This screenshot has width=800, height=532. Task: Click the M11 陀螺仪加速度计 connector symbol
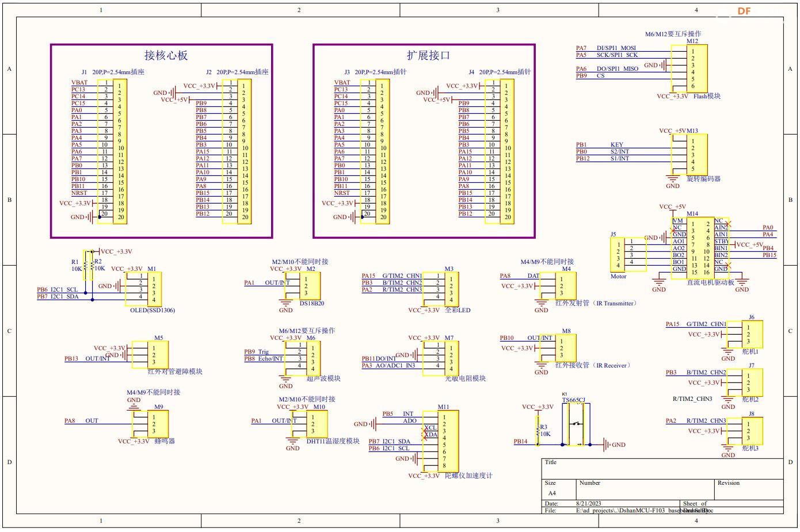(x=441, y=441)
